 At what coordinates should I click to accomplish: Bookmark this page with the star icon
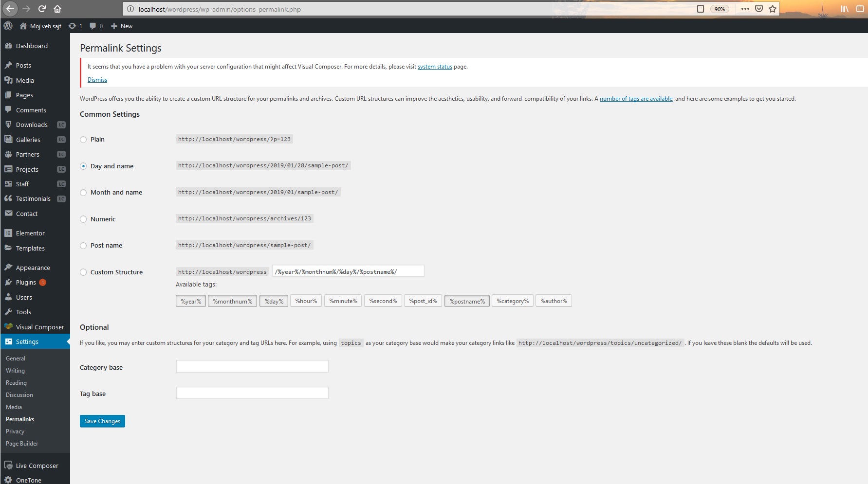(x=773, y=9)
